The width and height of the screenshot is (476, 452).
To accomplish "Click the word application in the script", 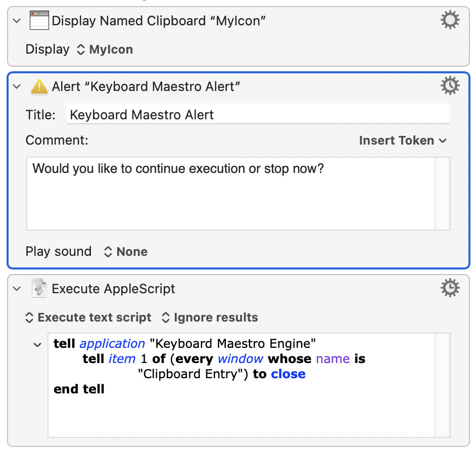I will [x=112, y=344].
